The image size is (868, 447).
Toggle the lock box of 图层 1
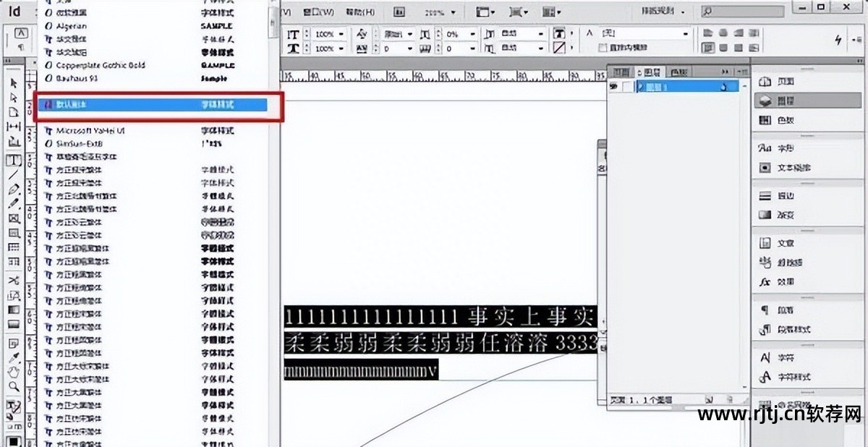click(626, 87)
